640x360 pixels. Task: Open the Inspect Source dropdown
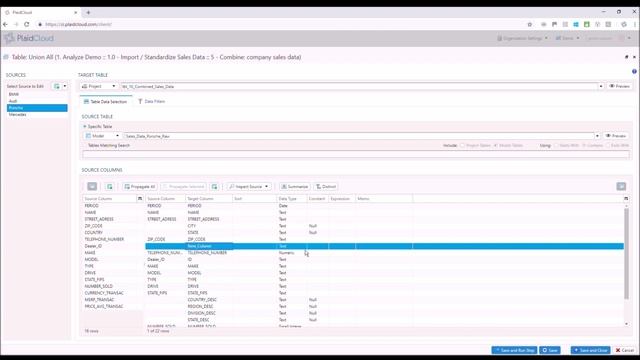(x=249, y=187)
